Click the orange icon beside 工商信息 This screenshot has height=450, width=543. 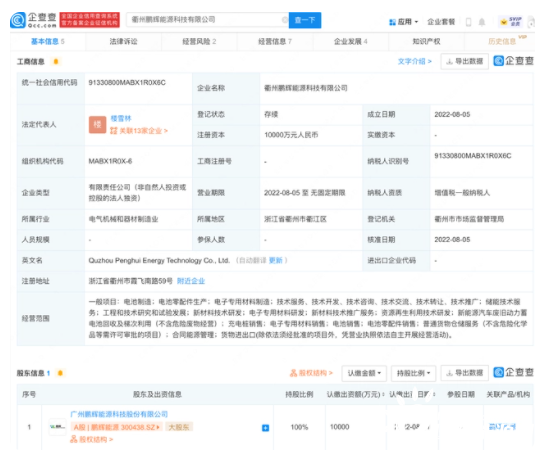(x=56, y=62)
